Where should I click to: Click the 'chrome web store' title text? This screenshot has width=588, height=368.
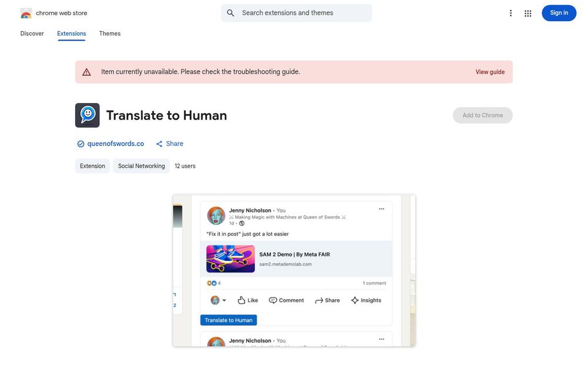pos(62,13)
